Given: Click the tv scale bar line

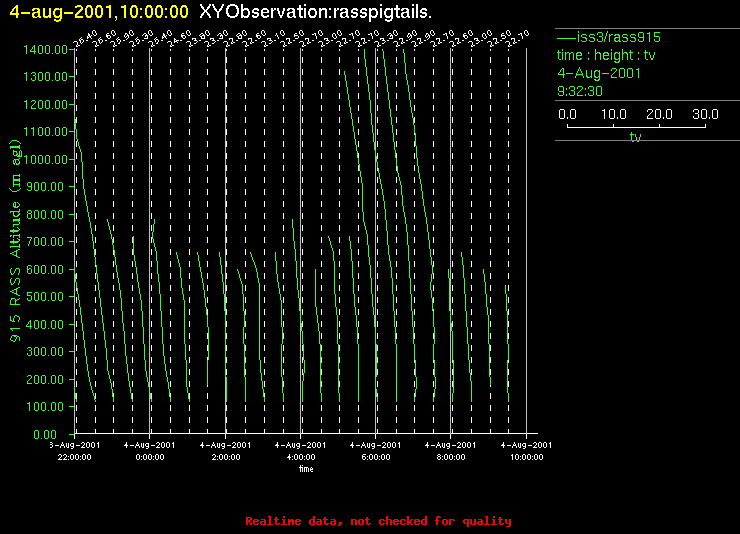Looking at the screenshot, I should 636,126.
